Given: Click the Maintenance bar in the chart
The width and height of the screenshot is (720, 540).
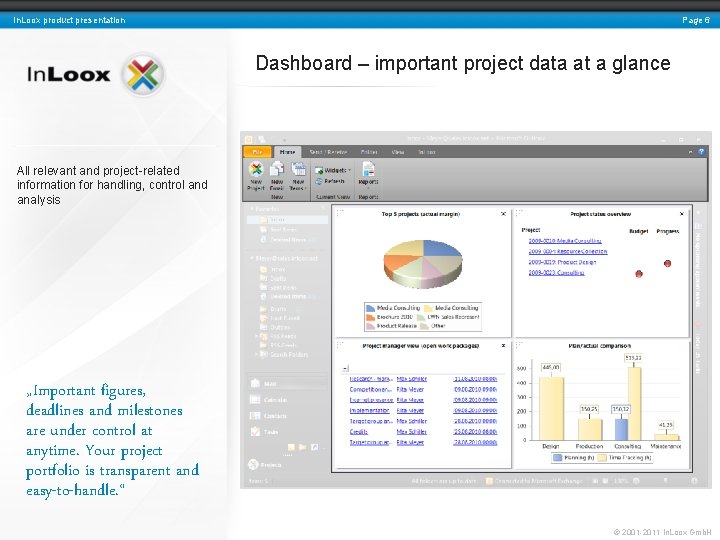Looking at the screenshot, I should click(666, 437).
